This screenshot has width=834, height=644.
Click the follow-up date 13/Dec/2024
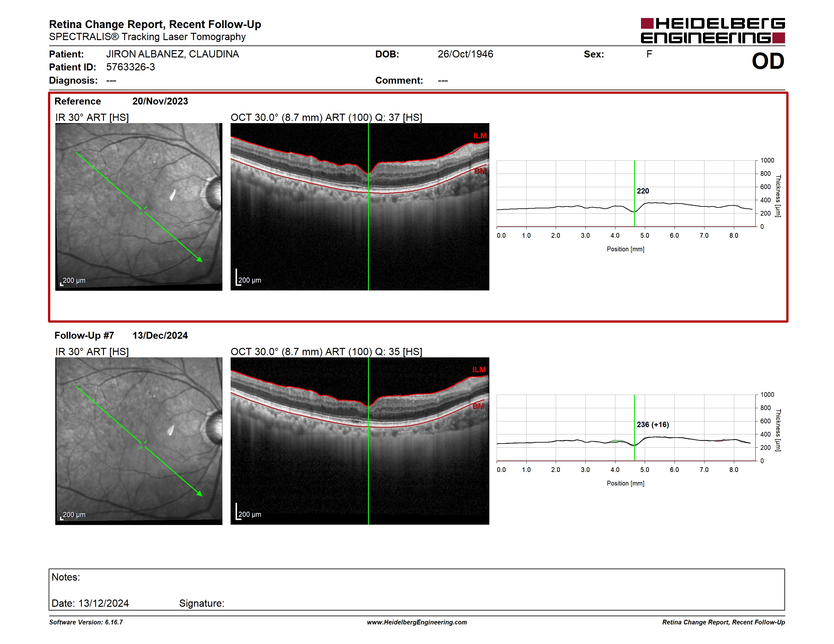pyautogui.click(x=160, y=335)
